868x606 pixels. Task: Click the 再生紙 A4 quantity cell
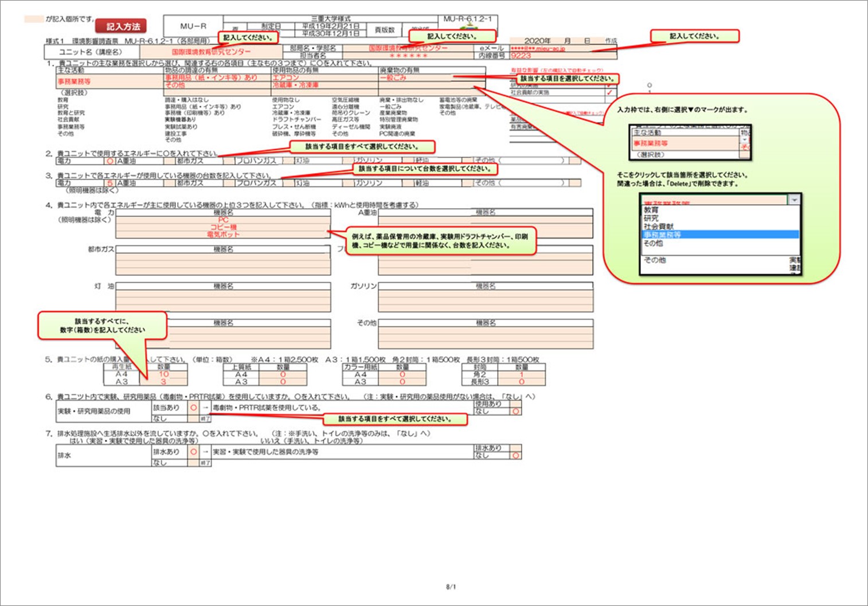(164, 374)
